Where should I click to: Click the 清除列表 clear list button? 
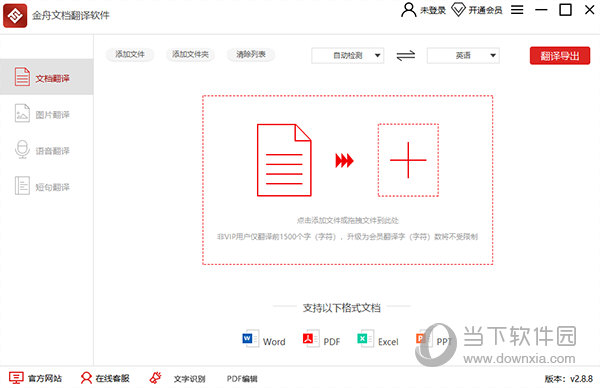[x=251, y=55]
